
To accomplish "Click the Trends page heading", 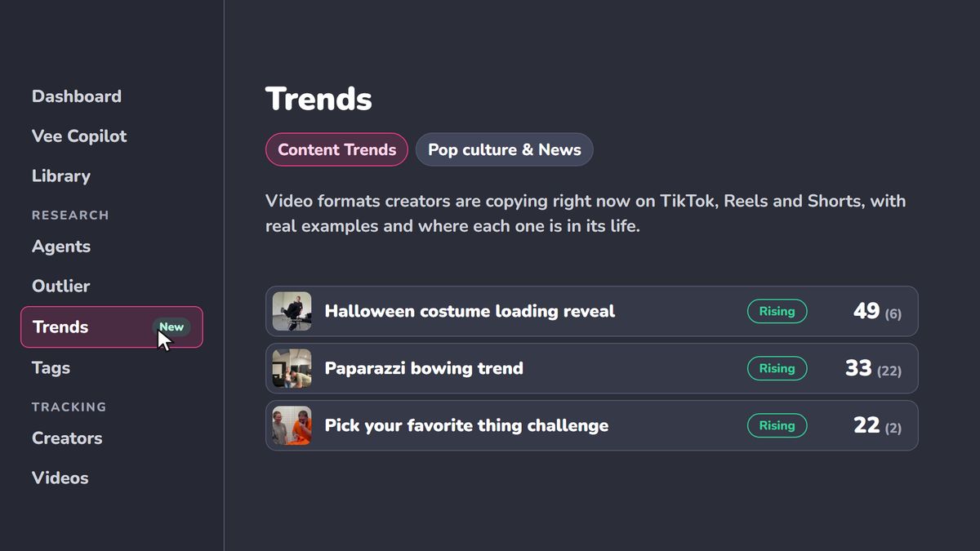I will tap(318, 99).
